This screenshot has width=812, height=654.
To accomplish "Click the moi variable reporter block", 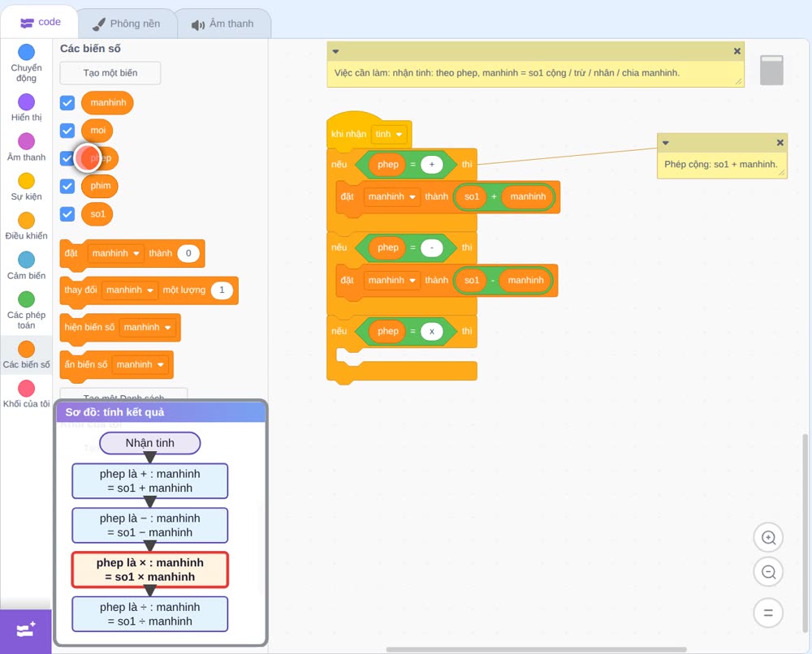I will point(97,131).
